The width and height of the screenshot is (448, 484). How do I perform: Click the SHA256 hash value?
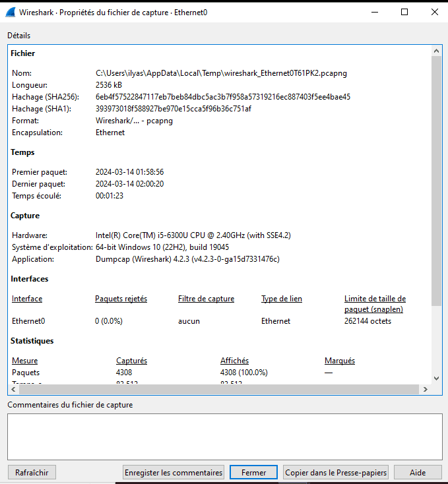click(223, 97)
